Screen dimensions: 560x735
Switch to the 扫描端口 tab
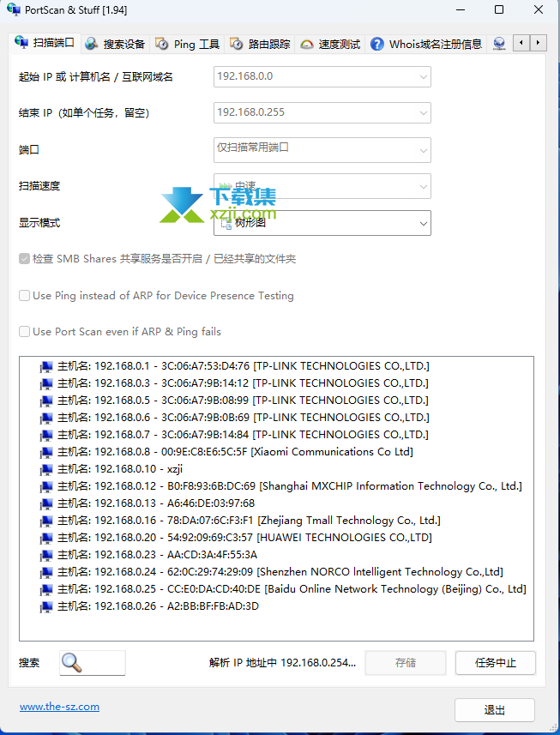click(x=45, y=43)
